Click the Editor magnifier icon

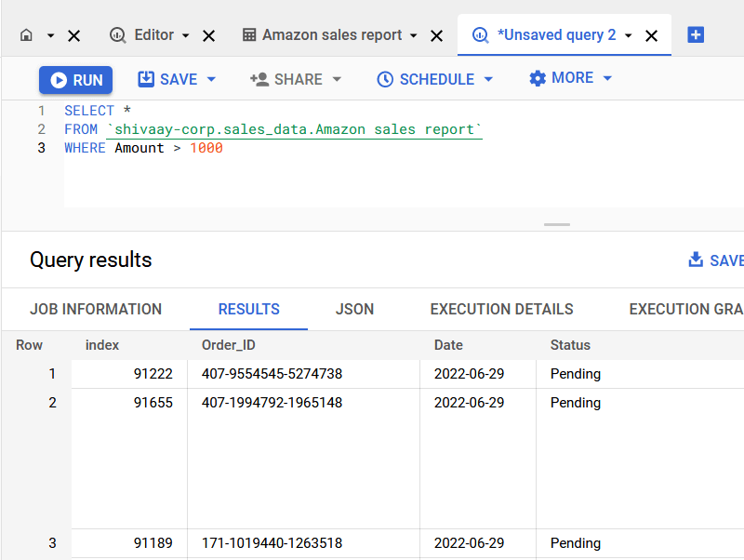[x=117, y=34]
